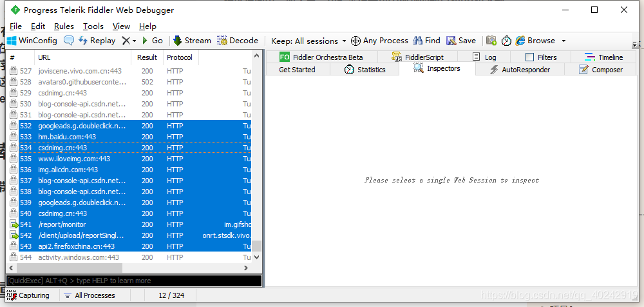644x307 pixels.
Task: Sort sessions by URL column header
Action: point(83,57)
